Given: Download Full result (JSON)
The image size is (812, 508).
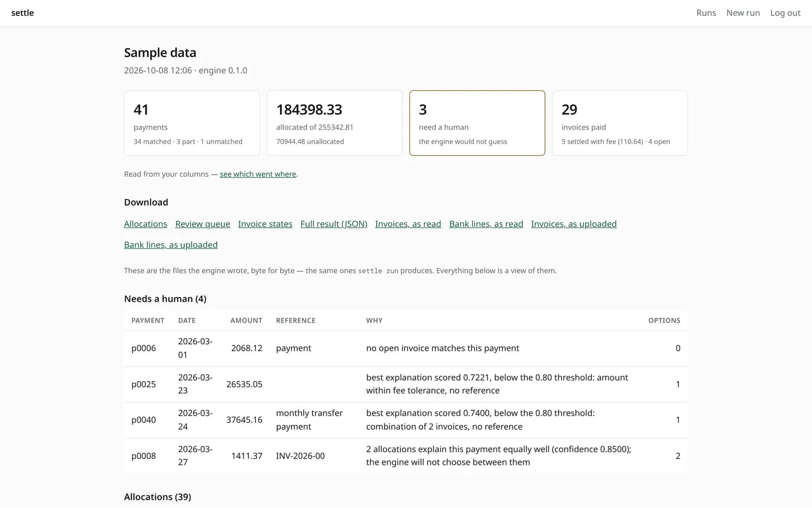Looking at the screenshot, I should point(334,224).
